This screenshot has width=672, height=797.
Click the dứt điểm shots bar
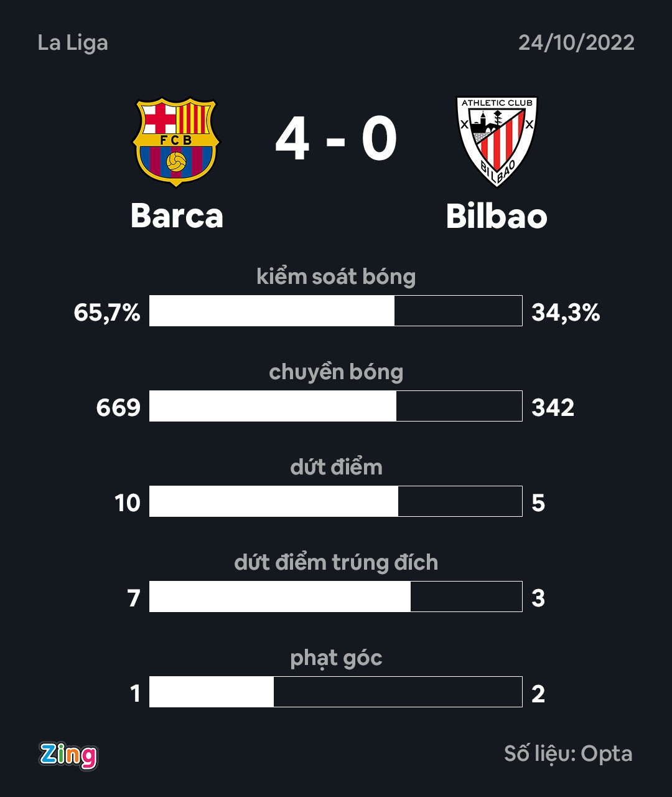click(x=336, y=501)
